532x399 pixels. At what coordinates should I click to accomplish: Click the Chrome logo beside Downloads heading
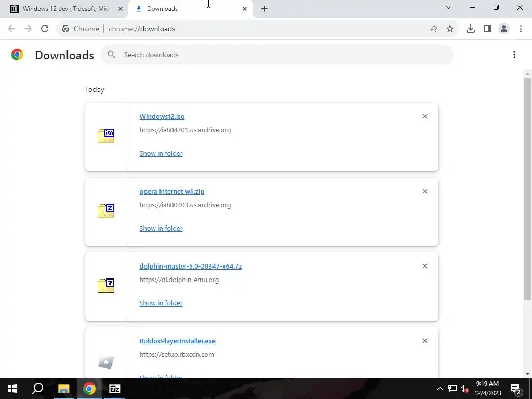pos(17,55)
